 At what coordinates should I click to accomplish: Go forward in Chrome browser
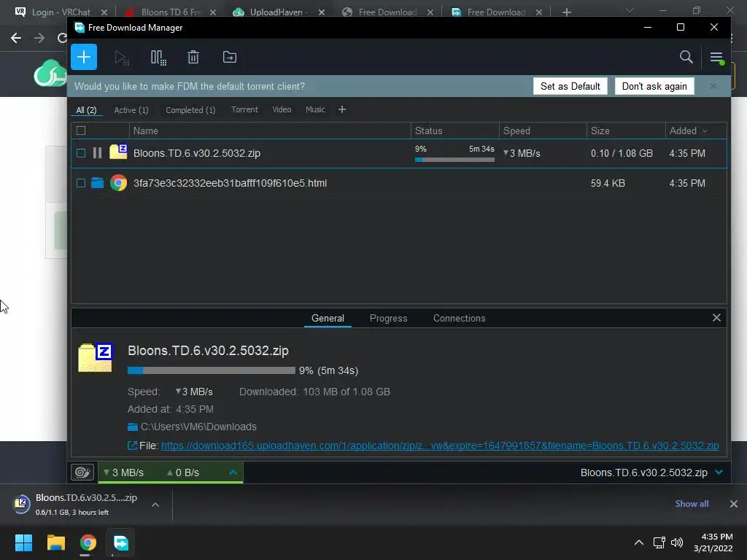tap(39, 38)
